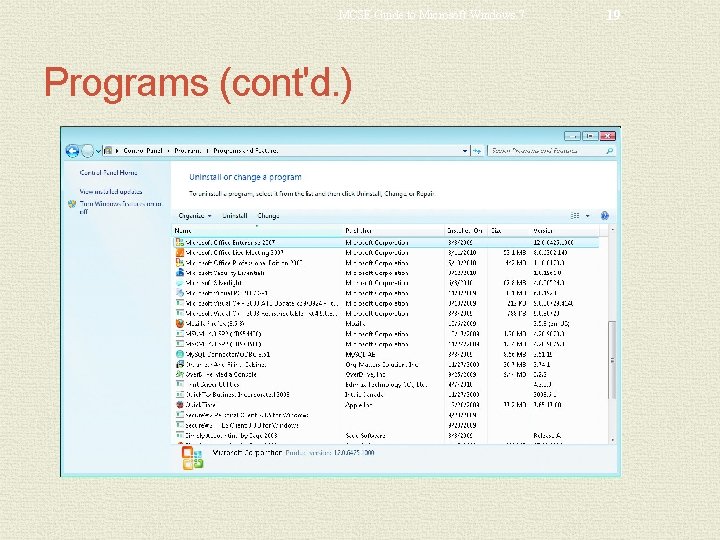Select the Programs breadcrumb in the address bar

tap(187, 151)
